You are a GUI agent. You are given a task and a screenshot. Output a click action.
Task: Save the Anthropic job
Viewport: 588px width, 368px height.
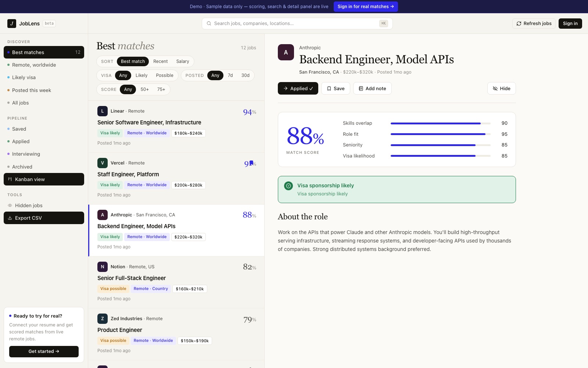(336, 88)
